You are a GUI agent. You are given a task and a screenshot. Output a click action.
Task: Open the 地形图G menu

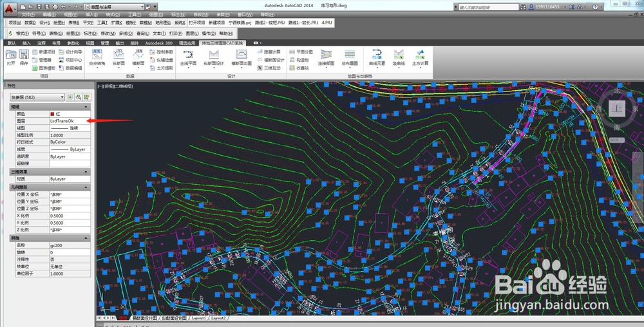(163, 23)
